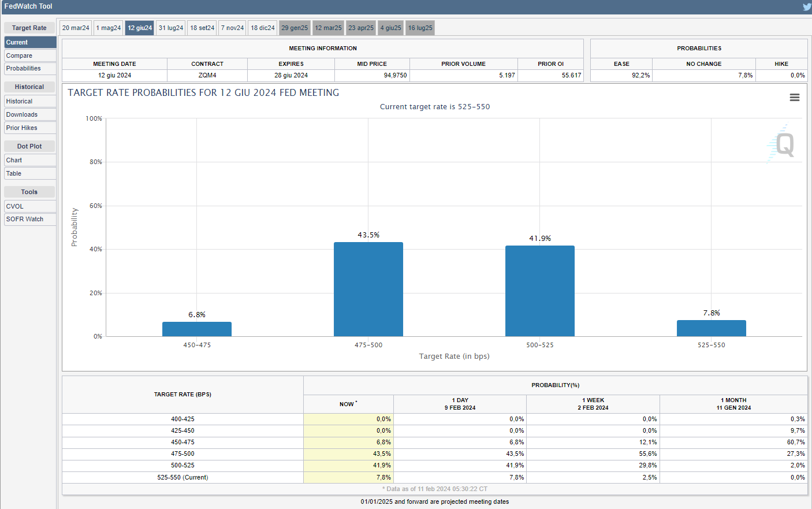Click the Twitter bird icon
Screen dimensions: 812x509
coord(806,7)
